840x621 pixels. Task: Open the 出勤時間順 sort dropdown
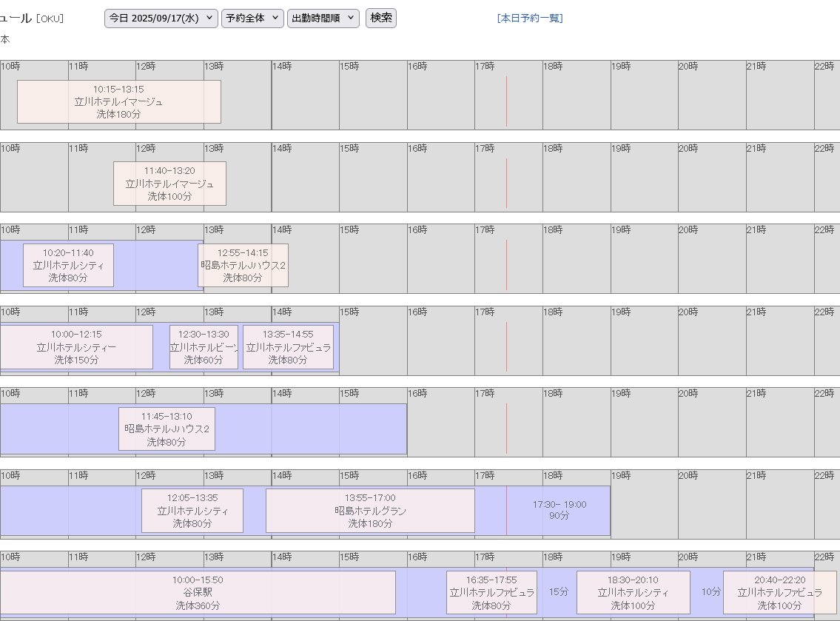click(323, 19)
